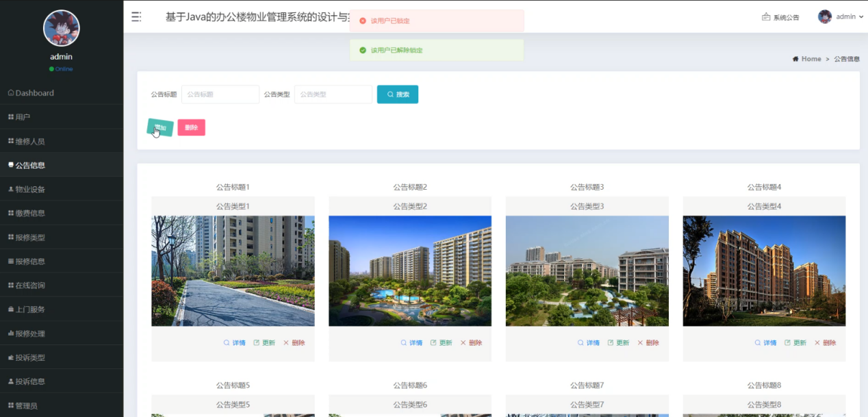Click the 公告标题6 card title

410,386
